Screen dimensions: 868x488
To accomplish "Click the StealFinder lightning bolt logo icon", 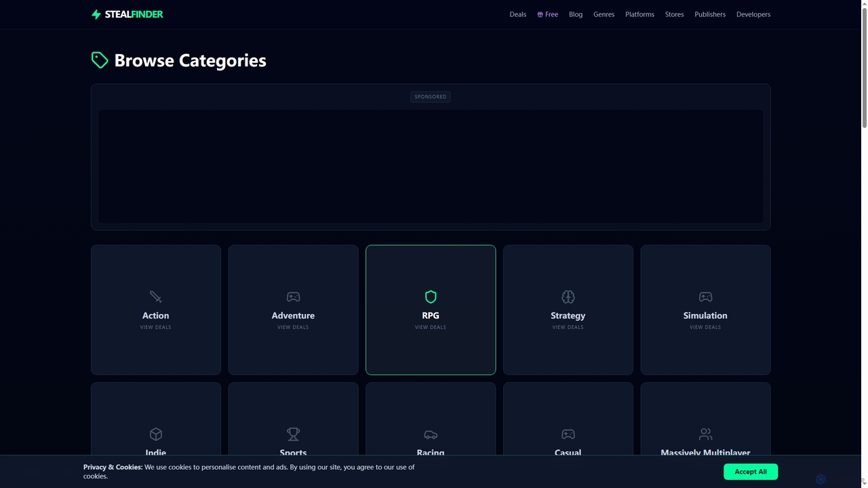I will (96, 14).
